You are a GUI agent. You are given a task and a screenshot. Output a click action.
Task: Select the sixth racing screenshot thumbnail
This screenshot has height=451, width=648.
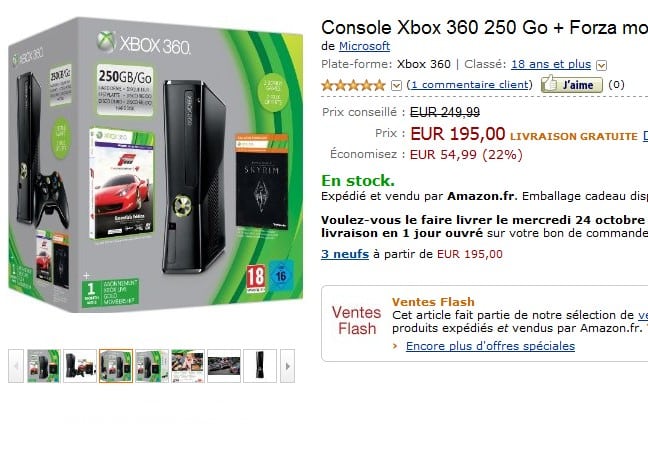click(224, 366)
